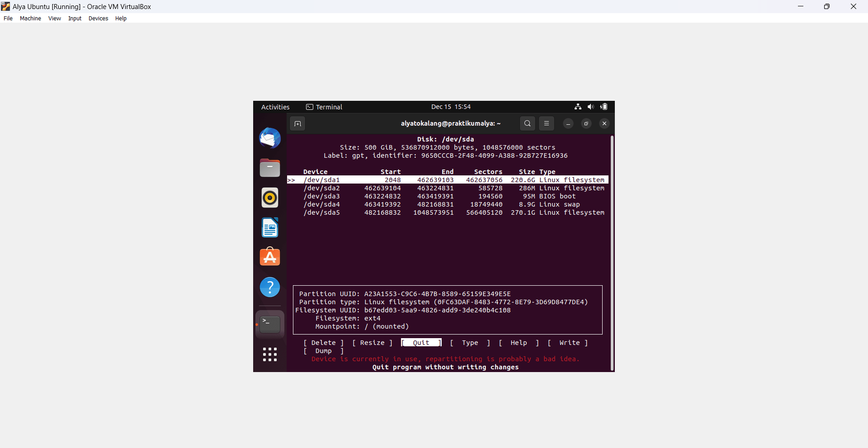
Task: Open Thunderbird mail from the dock
Action: point(270,138)
